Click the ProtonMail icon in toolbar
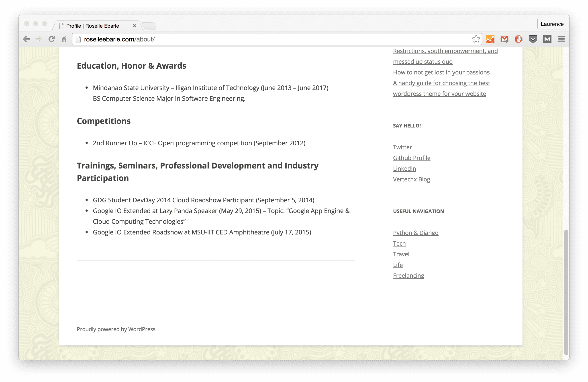588x382 pixels. coord(547,39)
